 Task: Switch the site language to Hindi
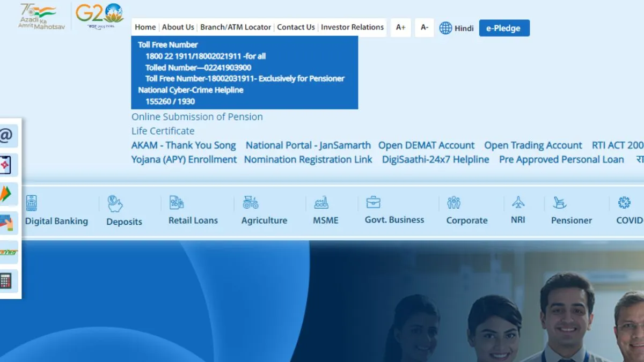point(464,28)
